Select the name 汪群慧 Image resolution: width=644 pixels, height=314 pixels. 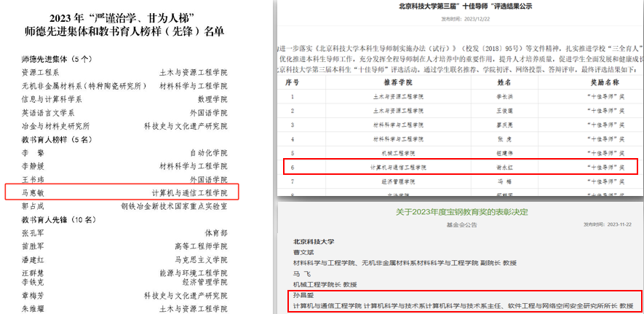tap(33, 273)
